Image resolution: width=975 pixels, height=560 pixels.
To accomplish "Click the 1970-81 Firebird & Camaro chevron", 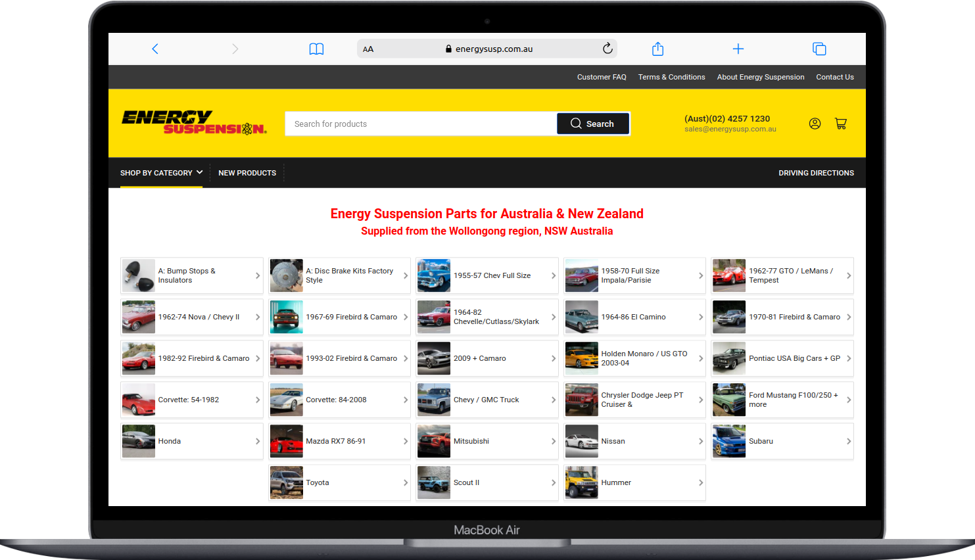I will 849,317.
